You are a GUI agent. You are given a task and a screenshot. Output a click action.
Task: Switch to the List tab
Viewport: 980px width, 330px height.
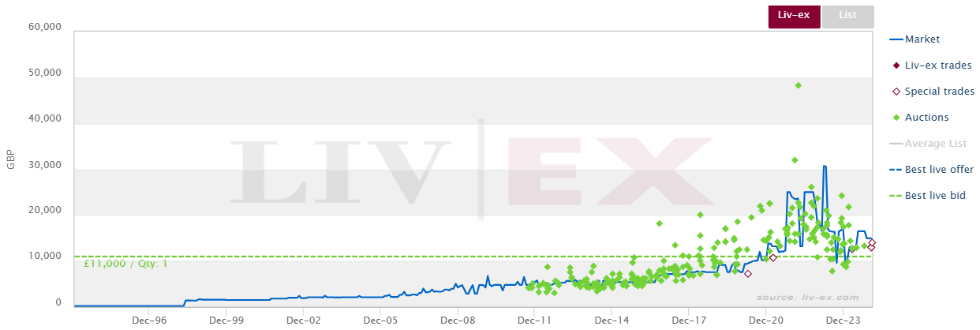click(x=848, y=16)
